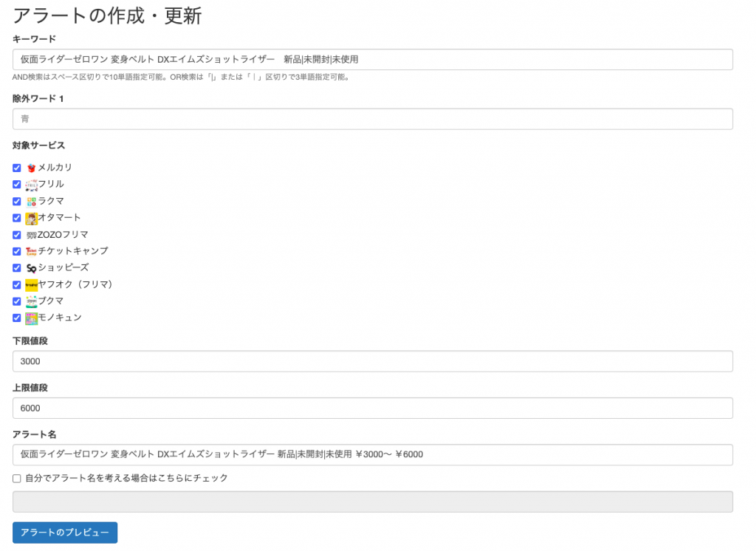Click the オタマート service icon

pos(31,218)
